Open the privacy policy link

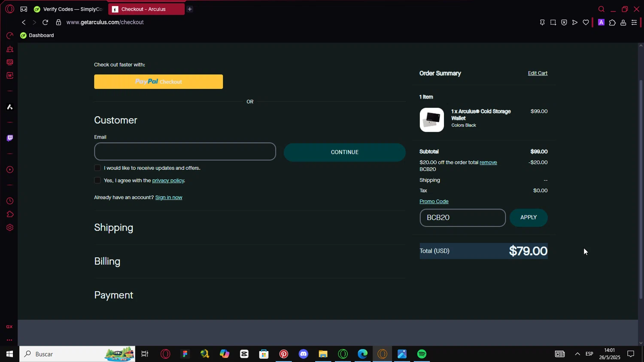pyautogui.click(x=168, y=180)
